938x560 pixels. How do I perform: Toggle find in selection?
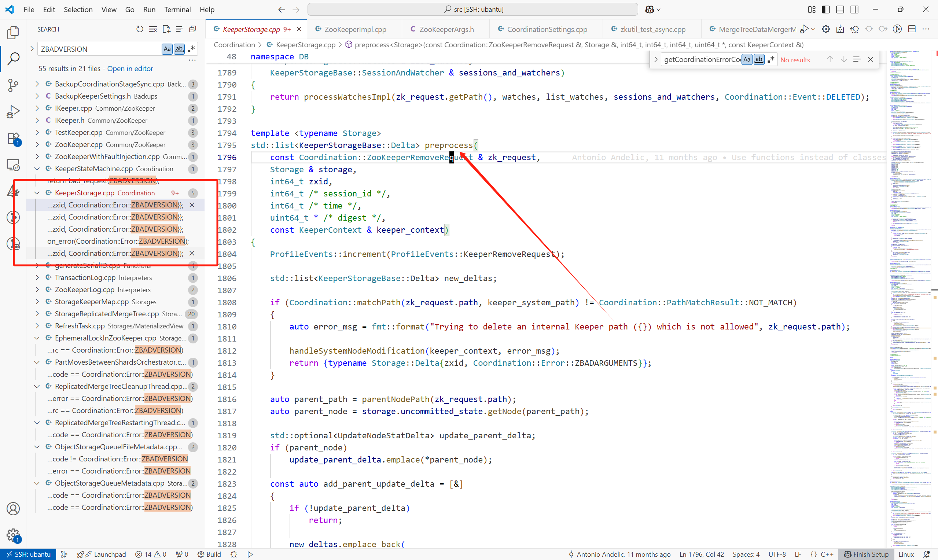[857, 59]
